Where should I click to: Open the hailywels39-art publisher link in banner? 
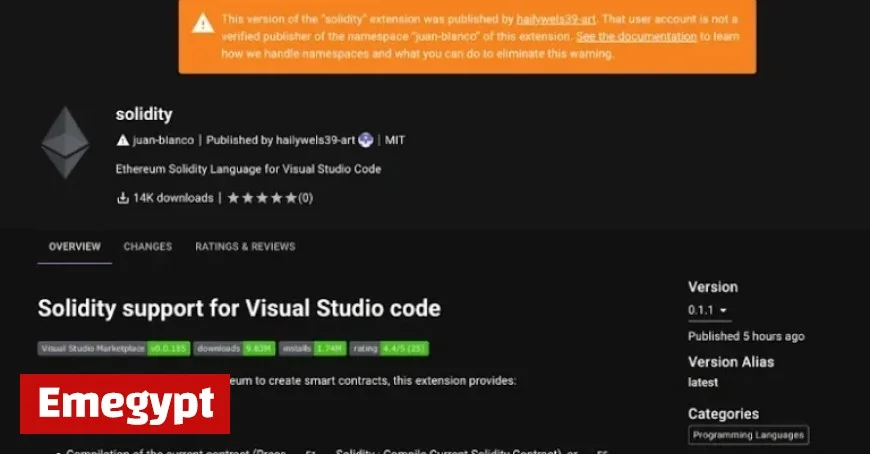click(556, 19)
